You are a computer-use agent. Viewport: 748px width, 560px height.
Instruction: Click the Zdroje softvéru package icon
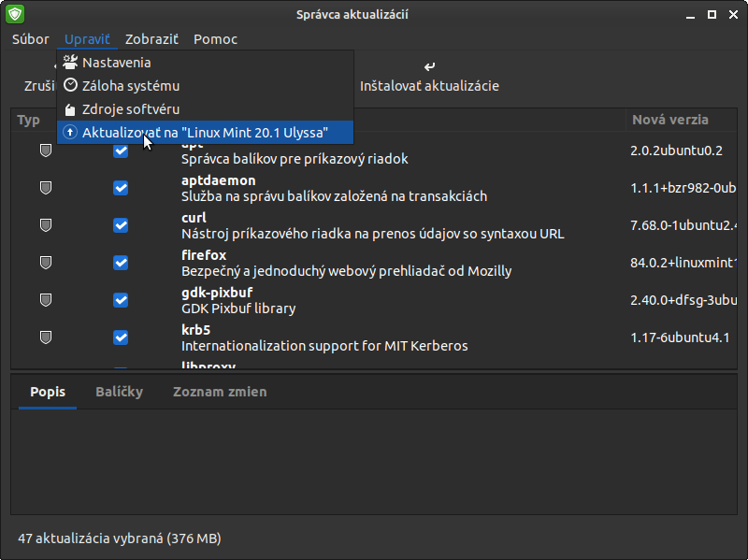(70, 109)
